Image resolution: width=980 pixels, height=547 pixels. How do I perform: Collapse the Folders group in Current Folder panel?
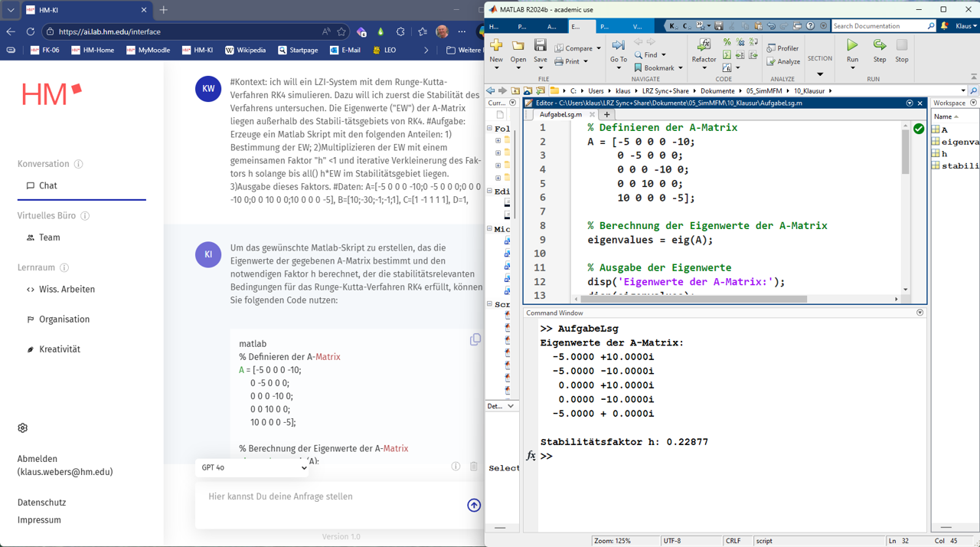pos(490,129)
